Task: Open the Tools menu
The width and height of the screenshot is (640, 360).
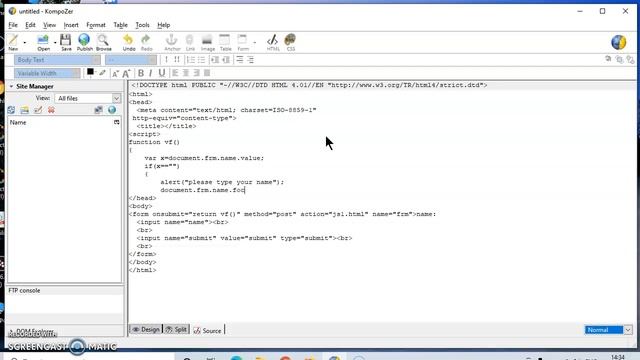Action: pos(142,25)
